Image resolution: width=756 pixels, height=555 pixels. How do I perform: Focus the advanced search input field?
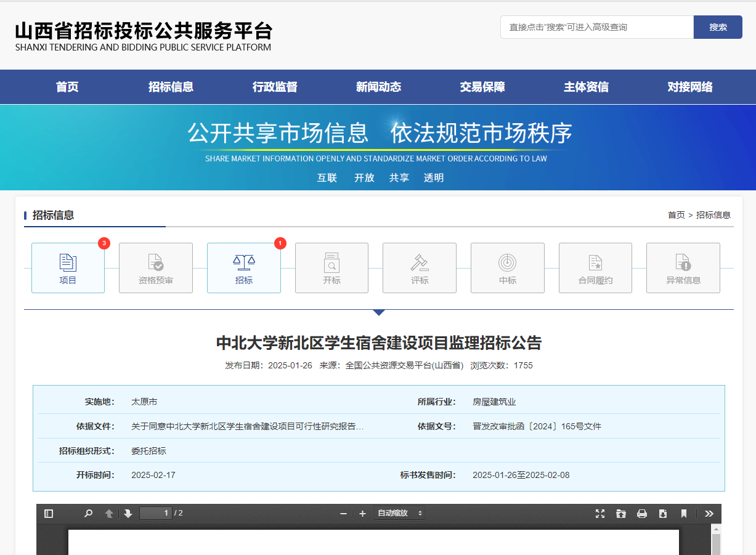pyautogui.click(x=597, y=27)
